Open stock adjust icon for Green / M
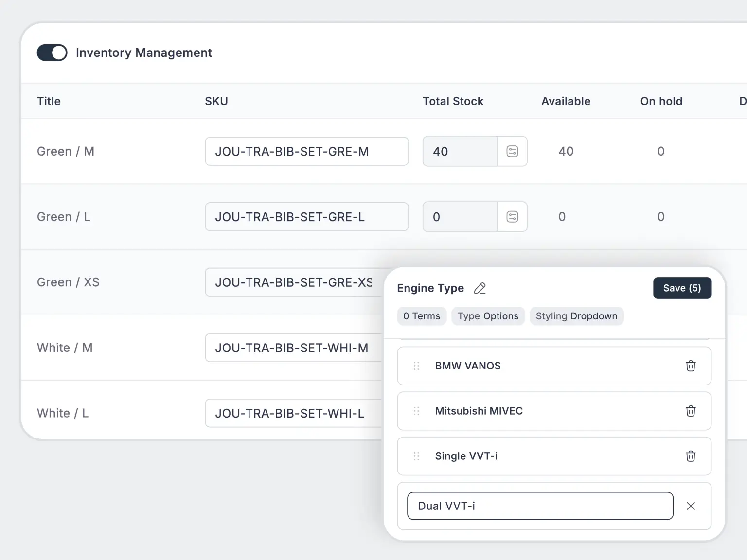This screenshot has height=560, width=747. click(x=512, y=151)
